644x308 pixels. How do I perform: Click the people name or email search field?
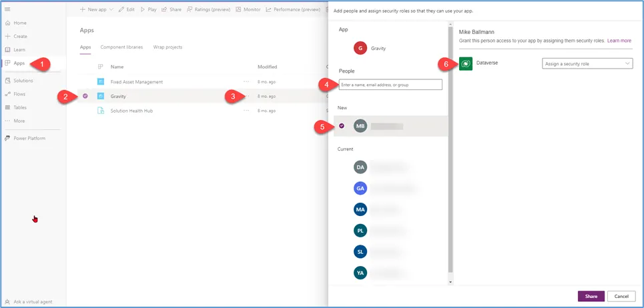pos(390,85)
